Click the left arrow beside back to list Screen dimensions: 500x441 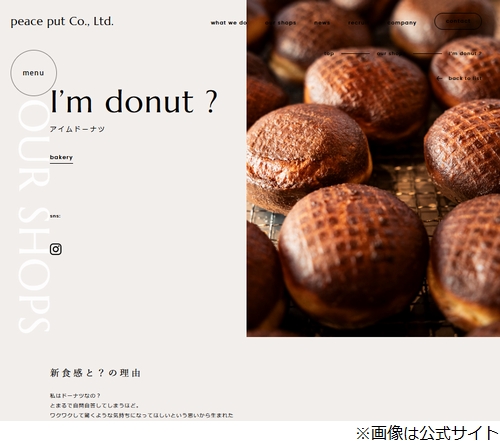(439, 78)
